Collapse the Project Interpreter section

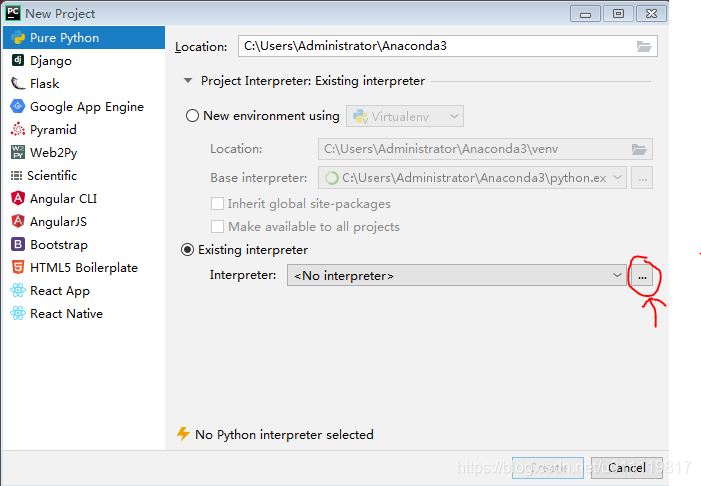[188, 81]
